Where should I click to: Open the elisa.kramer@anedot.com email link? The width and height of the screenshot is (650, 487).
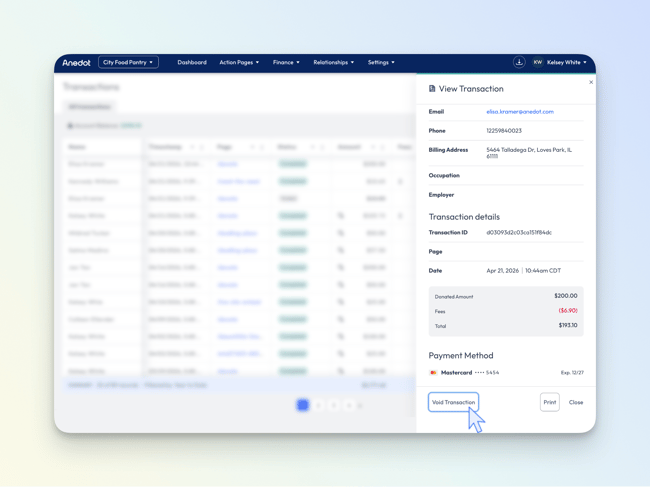click(519, 112)
